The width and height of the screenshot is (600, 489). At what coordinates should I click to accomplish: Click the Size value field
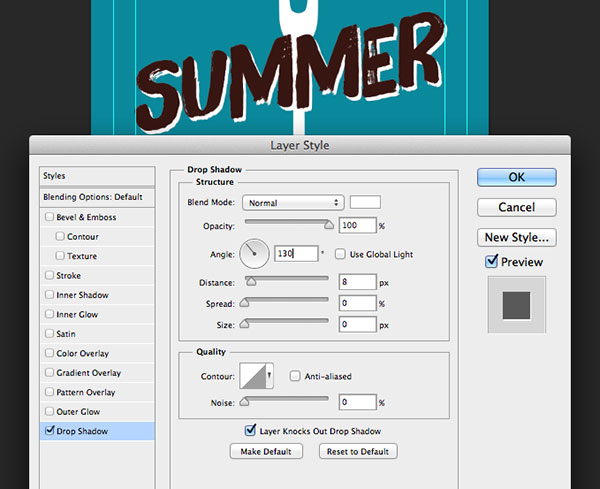point(357,325)
